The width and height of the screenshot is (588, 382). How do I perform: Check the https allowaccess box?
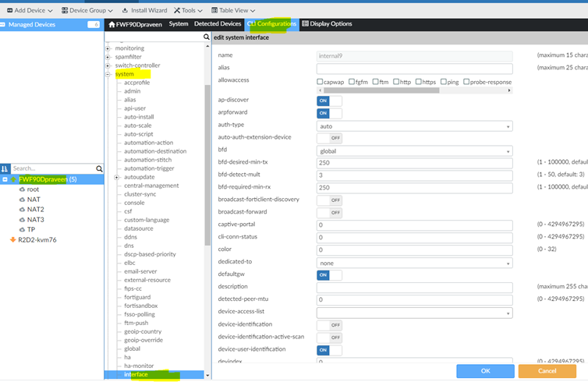click(x=419, y=82)
